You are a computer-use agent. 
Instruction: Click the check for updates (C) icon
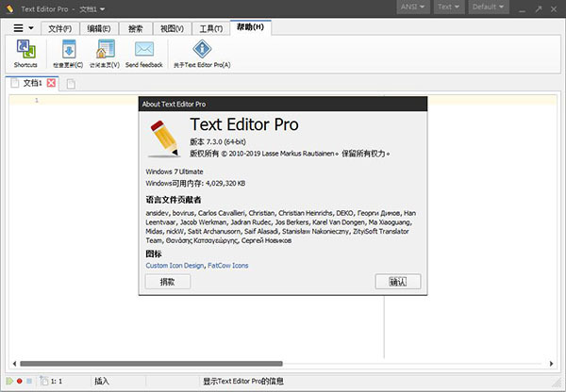point(68,54)
